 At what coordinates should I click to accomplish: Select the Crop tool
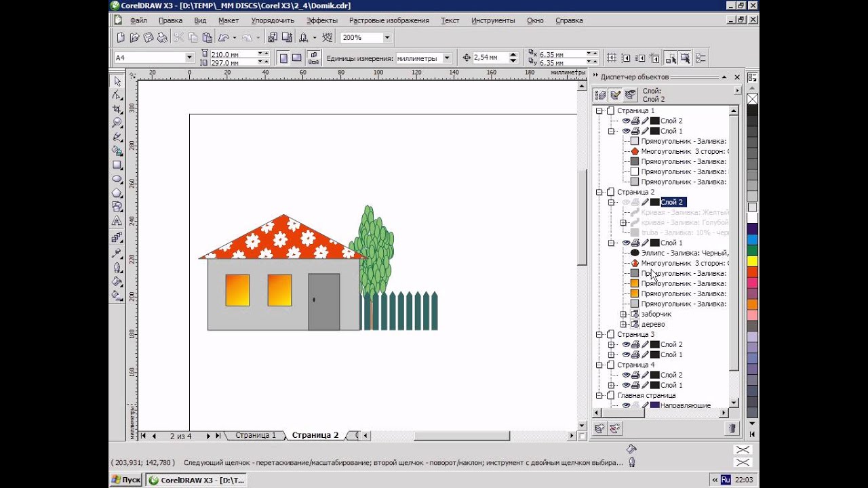117,109
